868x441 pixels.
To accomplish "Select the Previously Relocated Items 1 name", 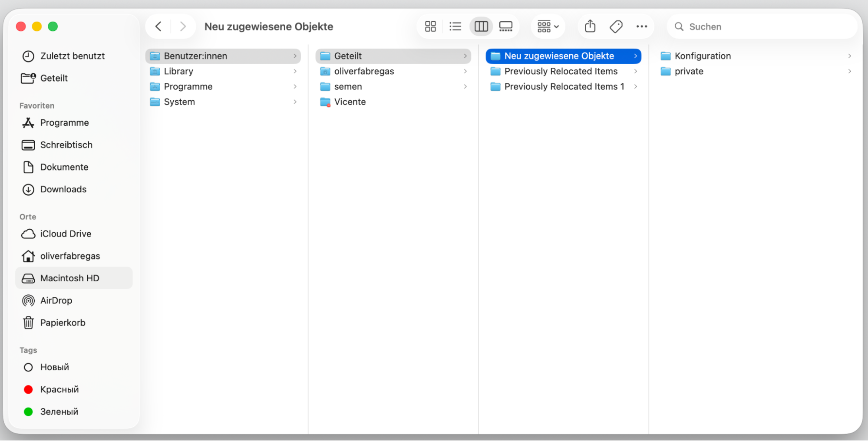I will (x=564, y=86).
